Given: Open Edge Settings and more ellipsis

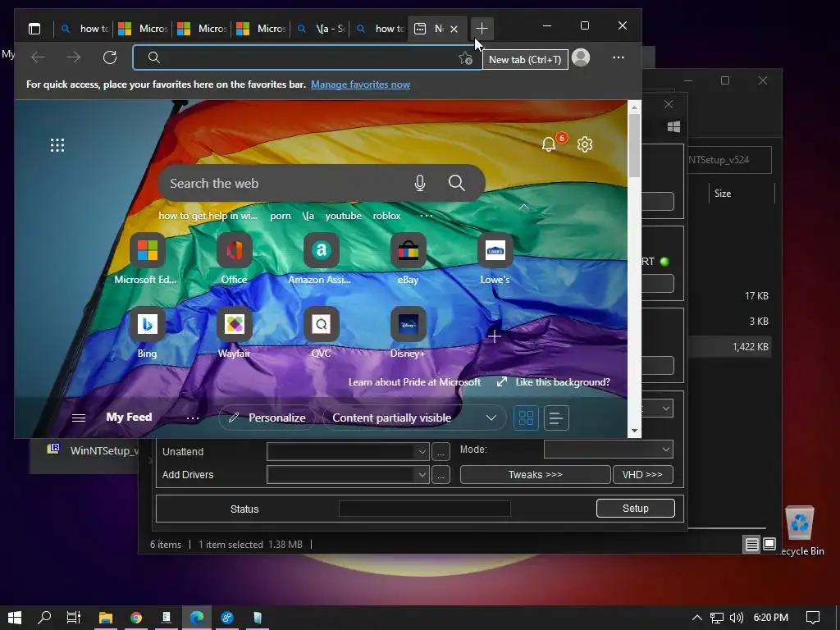Looking at the screenshot, I should pos(619,57).
